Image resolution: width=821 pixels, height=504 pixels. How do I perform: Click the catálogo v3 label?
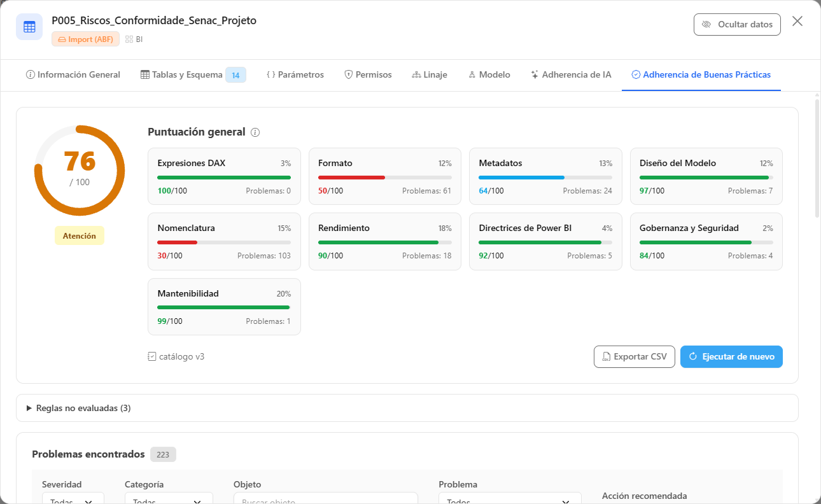pyautogui.click(x=181, y=356)
